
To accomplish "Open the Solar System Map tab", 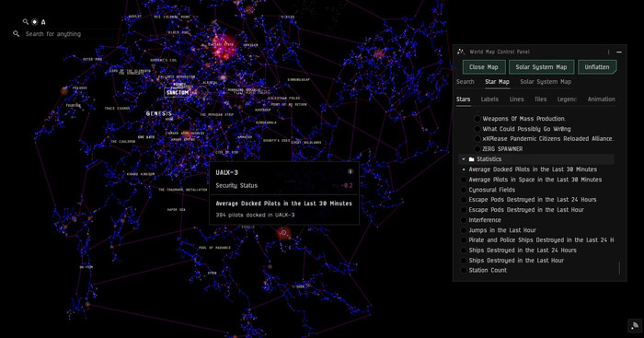I will (x=546, y=82).
